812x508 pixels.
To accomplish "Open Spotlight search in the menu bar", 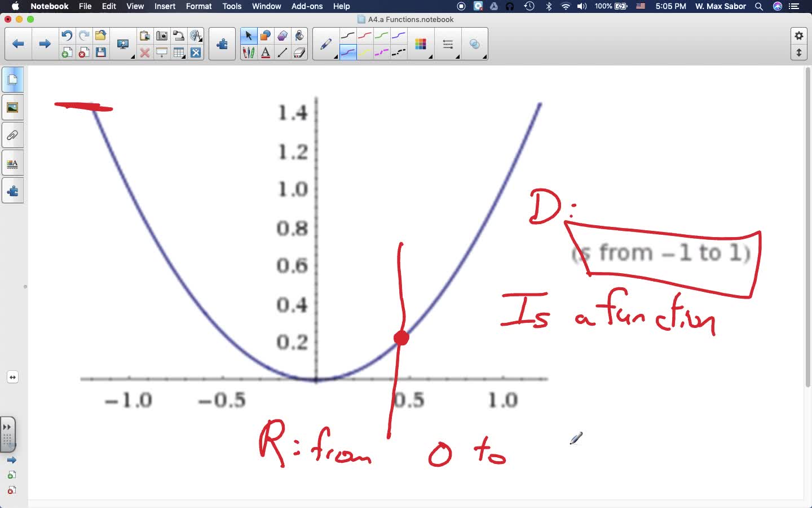I will tap(759, 6).
